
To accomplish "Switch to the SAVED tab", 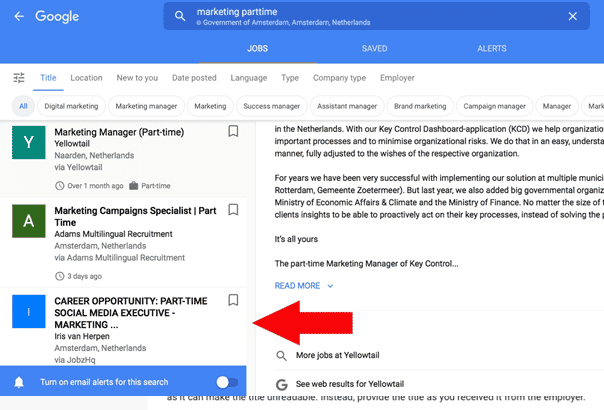I will (374, 49).
